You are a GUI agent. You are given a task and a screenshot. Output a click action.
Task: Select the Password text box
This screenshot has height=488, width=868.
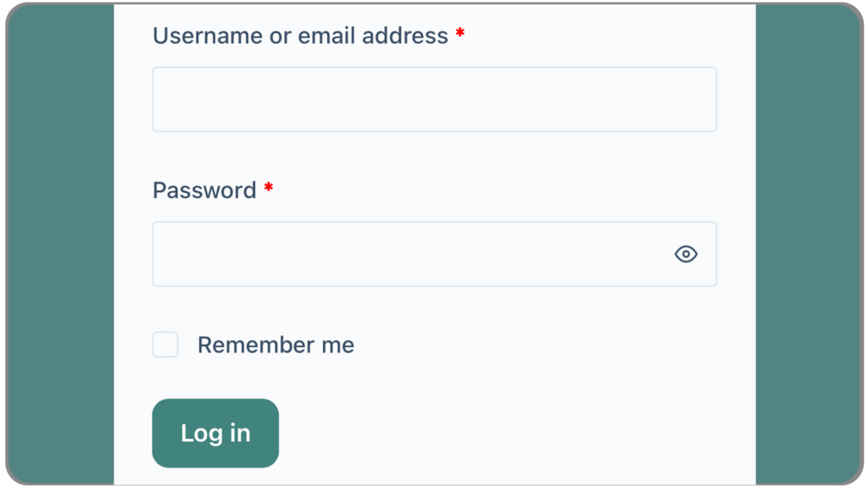(x=407, y=254)
